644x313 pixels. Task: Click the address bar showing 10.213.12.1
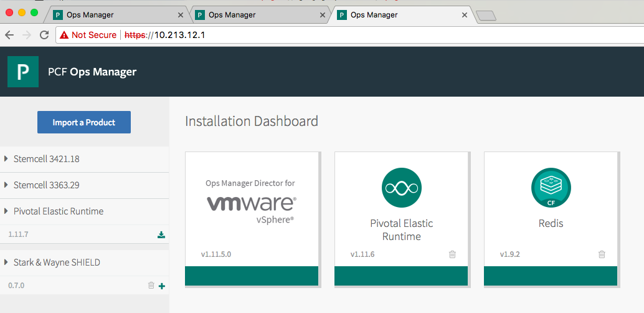click(349, 35)
